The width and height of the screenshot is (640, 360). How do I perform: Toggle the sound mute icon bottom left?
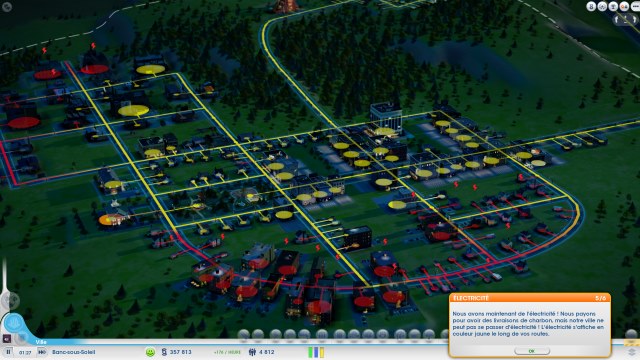(7, 338)
